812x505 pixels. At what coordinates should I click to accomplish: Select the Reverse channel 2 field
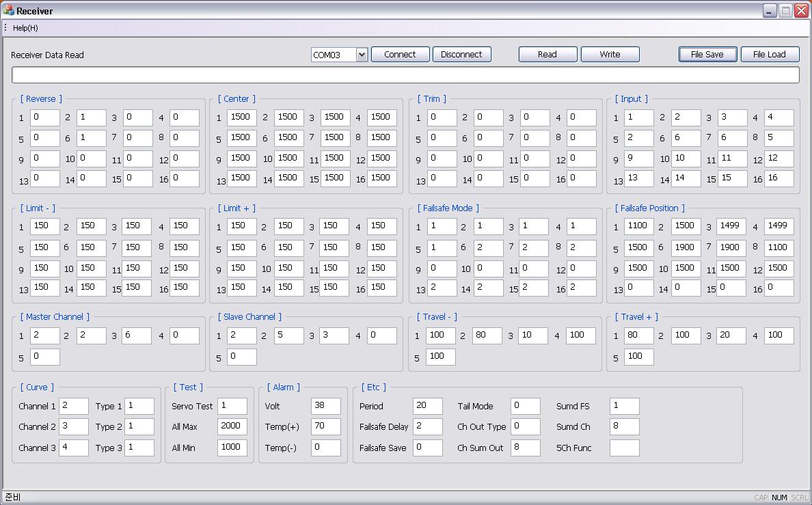91,118
